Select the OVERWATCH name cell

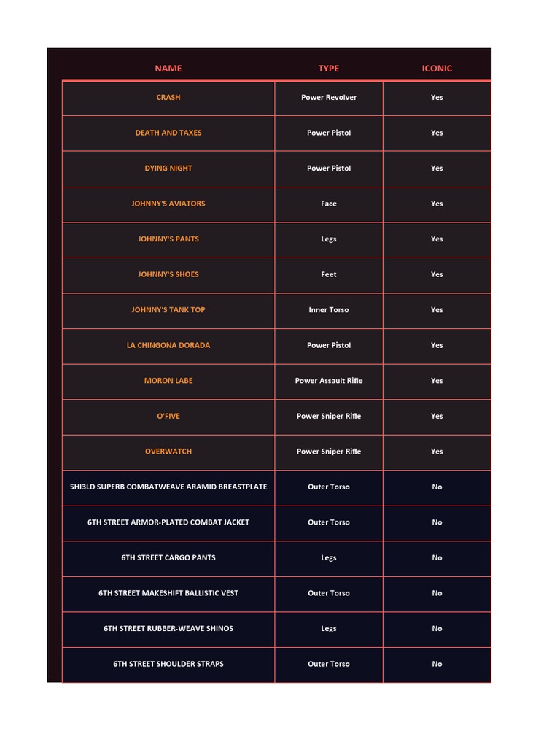(x=168, y=451)
